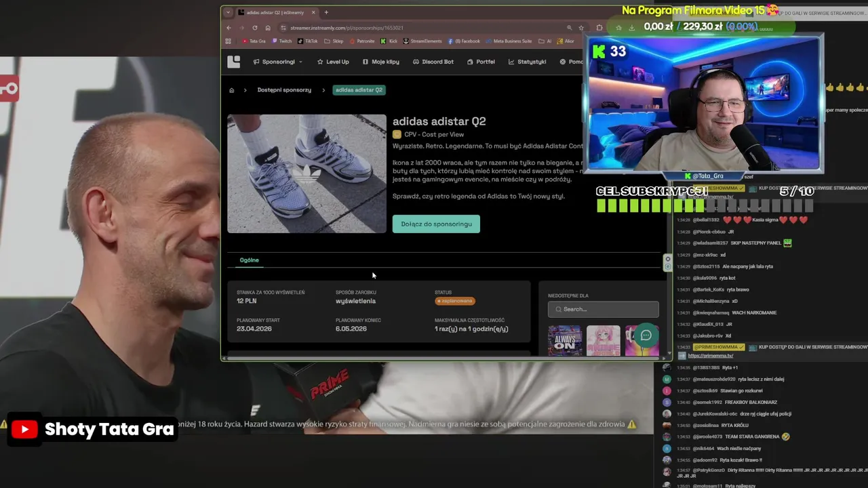Open the apps grid in bookmarks bar
The width and height of the screenshot is (868, 488).
pyautogui.click(x=229, y=41)
